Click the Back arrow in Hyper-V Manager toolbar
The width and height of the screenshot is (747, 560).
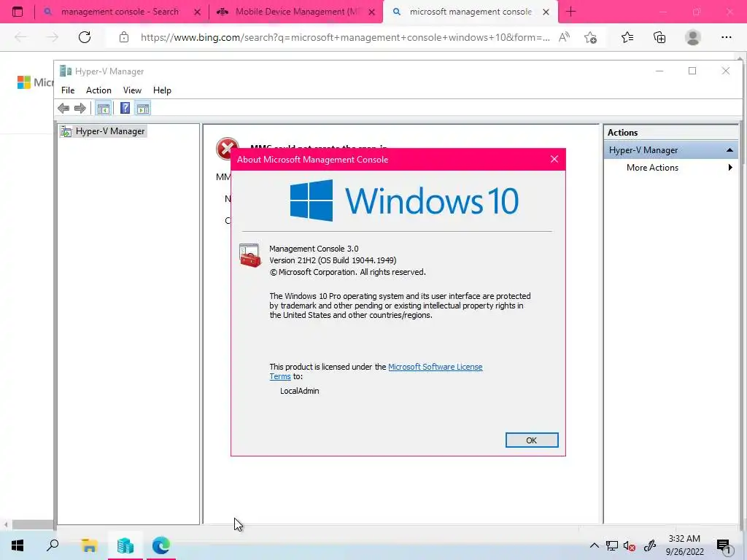pos(63,109)
